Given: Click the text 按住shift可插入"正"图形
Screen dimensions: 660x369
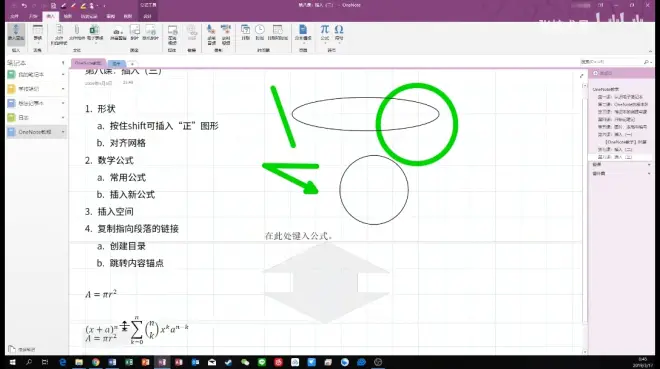Looking at the screenshot, I should (164, 126).
